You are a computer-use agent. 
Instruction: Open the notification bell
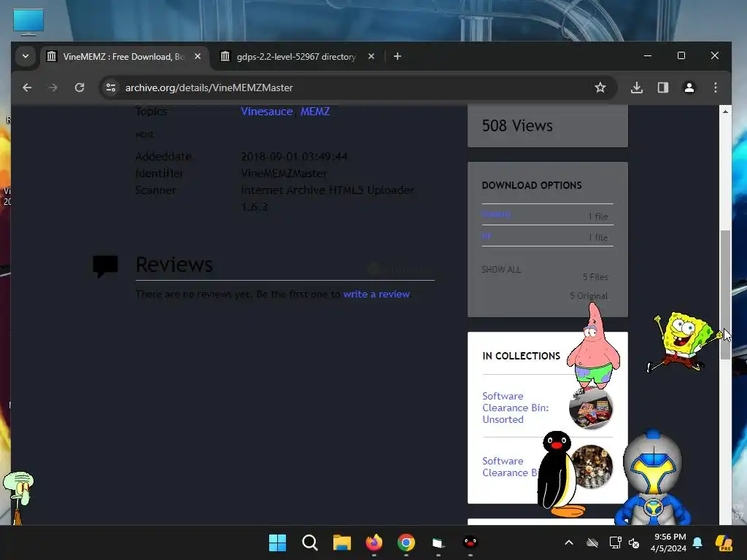click(697, 542)
